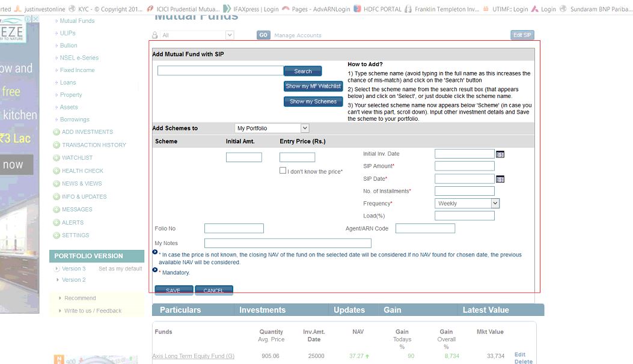
Task: Click the green Settings sidebar icon
Action: [x=57, y=235]
